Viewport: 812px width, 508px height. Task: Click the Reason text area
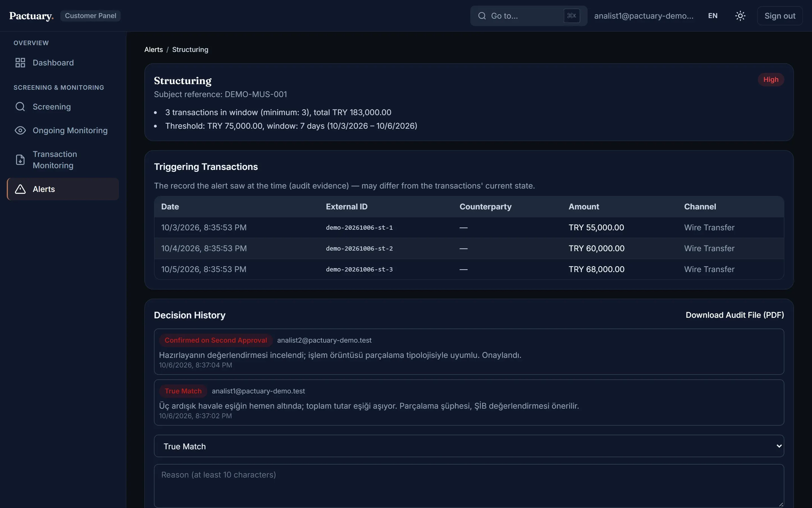469,486
